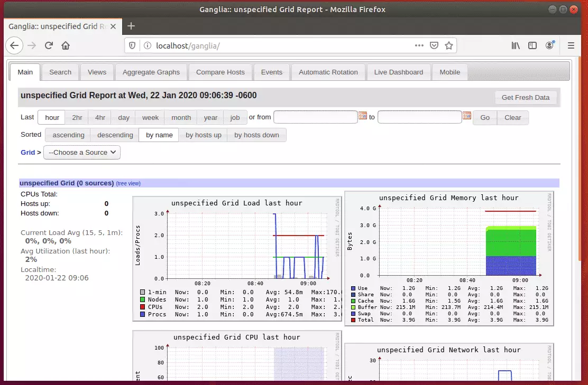
Task: Open the Views tab
Action: tap(97, 72)
